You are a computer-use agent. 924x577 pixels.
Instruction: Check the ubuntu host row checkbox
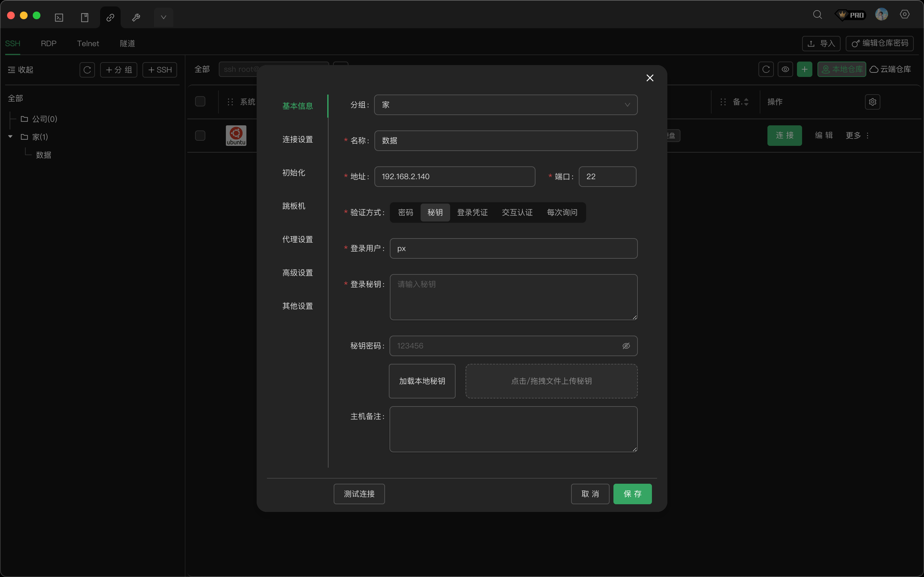(200, 136)
